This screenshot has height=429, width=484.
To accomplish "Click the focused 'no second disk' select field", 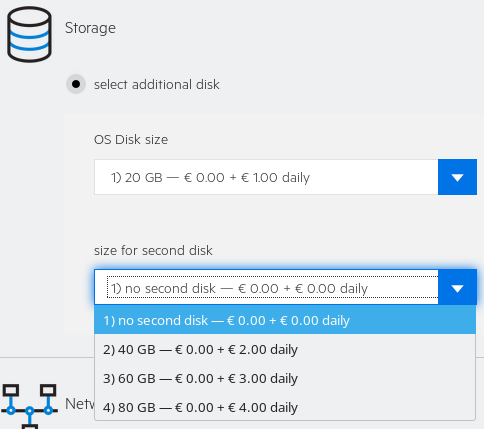I will [x=266, y=287].
